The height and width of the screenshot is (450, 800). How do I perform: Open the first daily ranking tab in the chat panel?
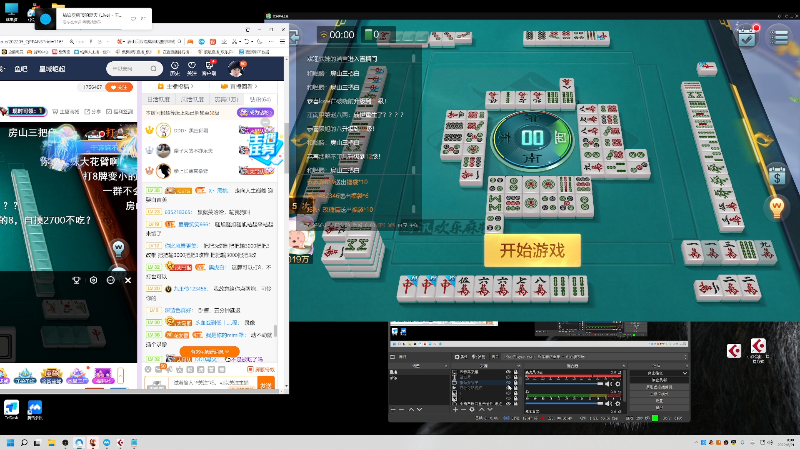(x=159, y=99)
